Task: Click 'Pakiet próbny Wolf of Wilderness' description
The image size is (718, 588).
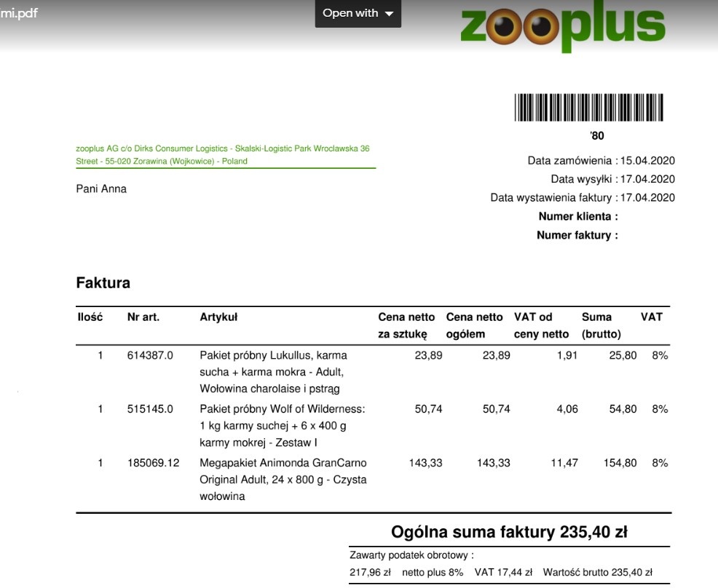Action: [282, 426]
